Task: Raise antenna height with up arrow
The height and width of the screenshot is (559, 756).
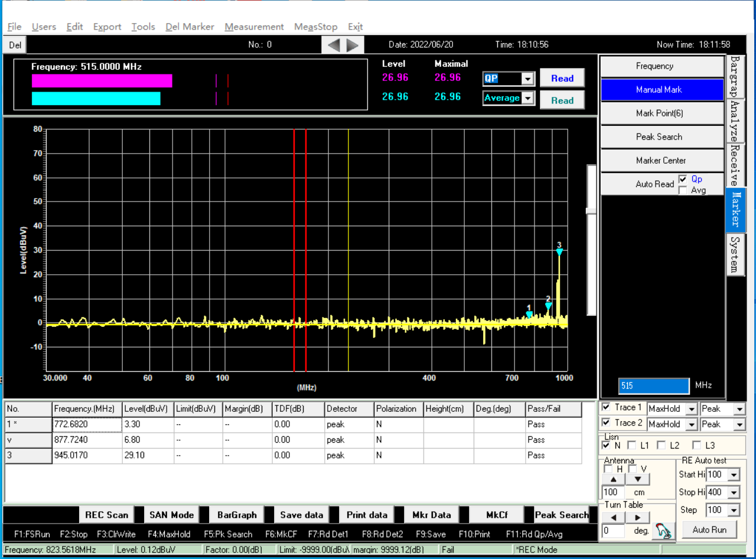Action: pyautogui.click(x=613, y=479)
